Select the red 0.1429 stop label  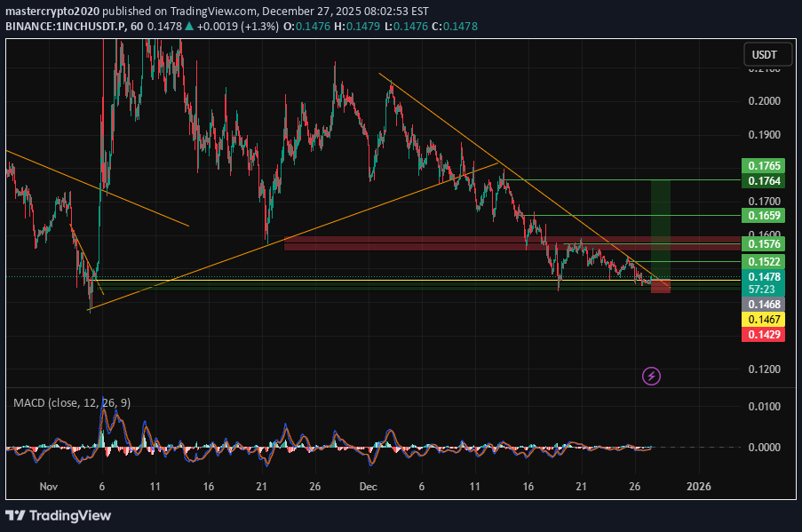(764, 334)
